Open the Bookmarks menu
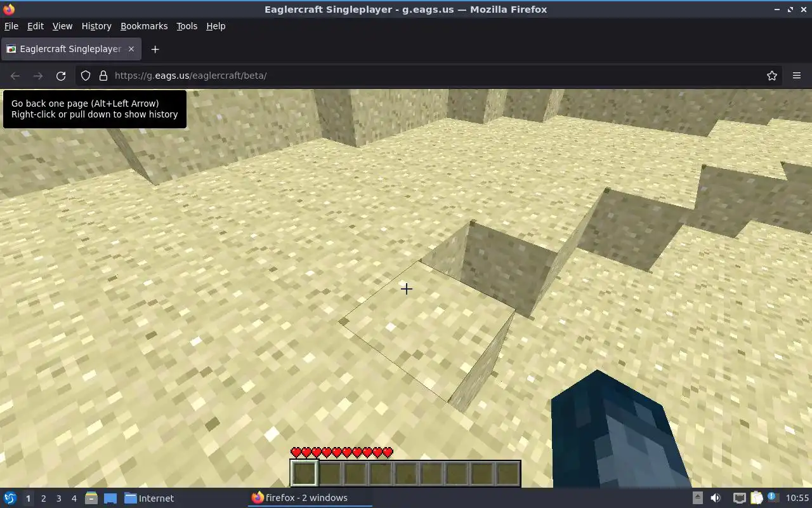The image size is (812, 508). coord(144,26)
